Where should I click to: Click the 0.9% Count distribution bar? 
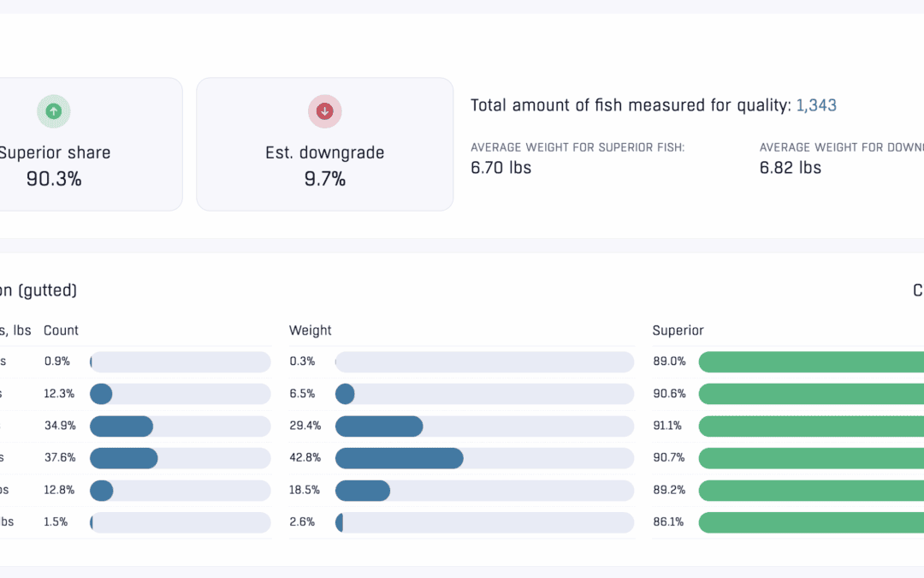click(180, 362)
